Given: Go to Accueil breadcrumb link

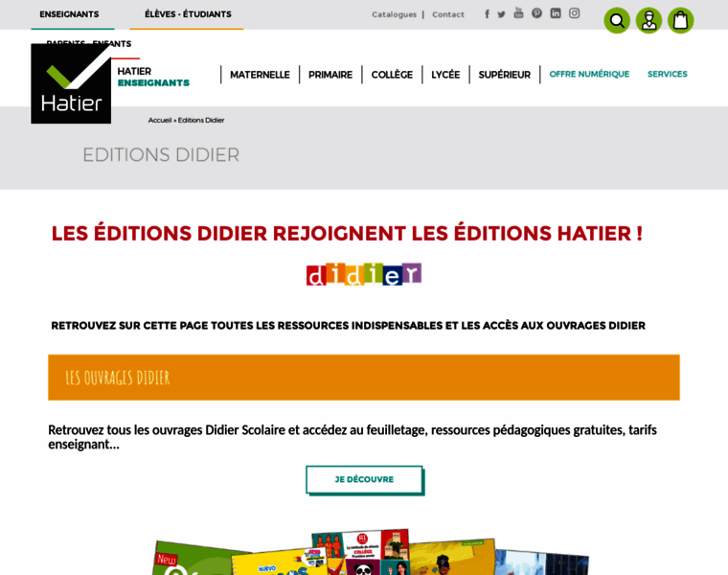Looking at the screenshot, I should [160, 120].
